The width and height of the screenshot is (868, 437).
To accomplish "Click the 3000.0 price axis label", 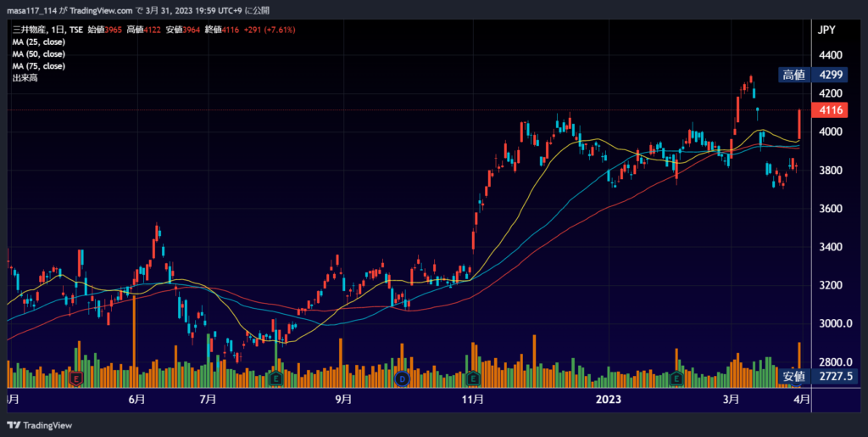I will tap(835, 323).
